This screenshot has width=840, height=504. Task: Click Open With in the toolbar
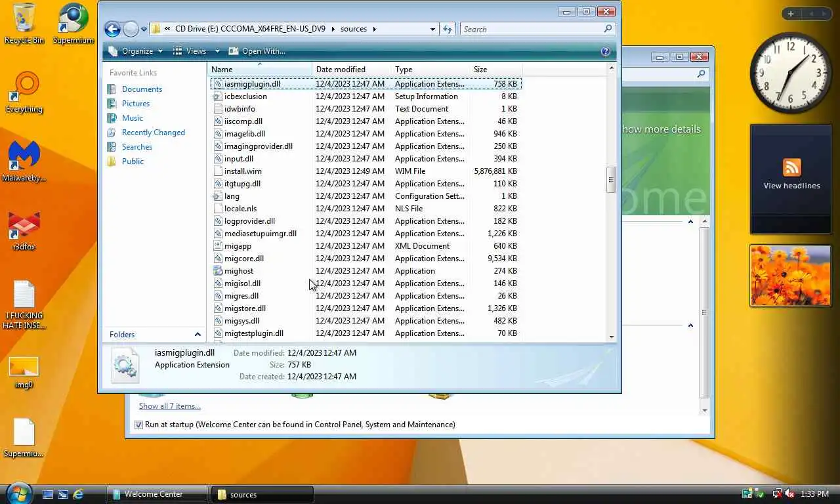click(257, 51)
